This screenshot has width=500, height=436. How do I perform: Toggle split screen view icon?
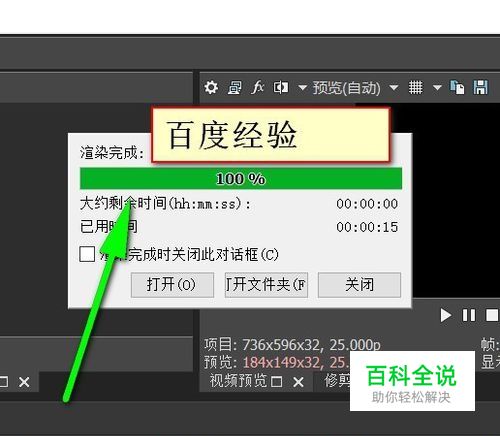(281, 88)
